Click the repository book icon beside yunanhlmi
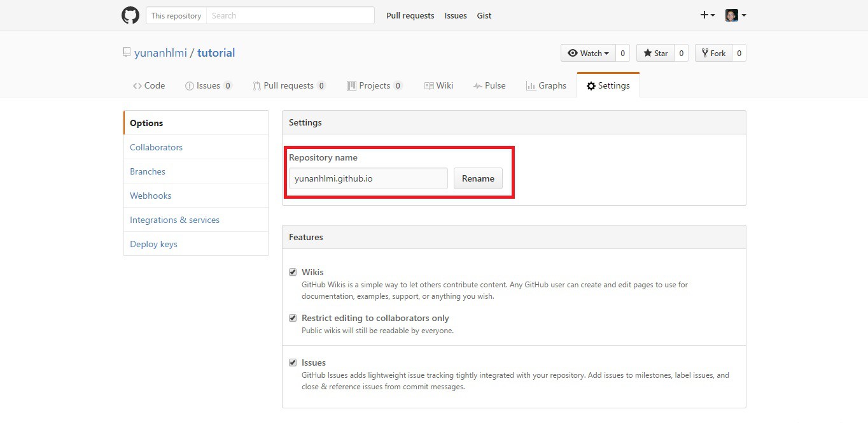This screenshot has height=423, width=868. (x=127, y=53)
